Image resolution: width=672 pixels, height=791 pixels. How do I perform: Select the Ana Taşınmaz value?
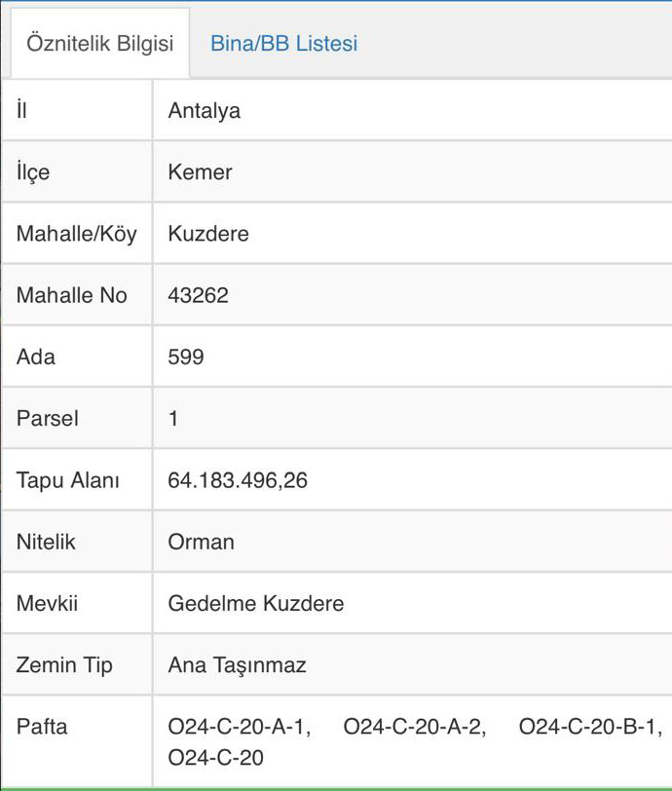[x=237, y=665]
